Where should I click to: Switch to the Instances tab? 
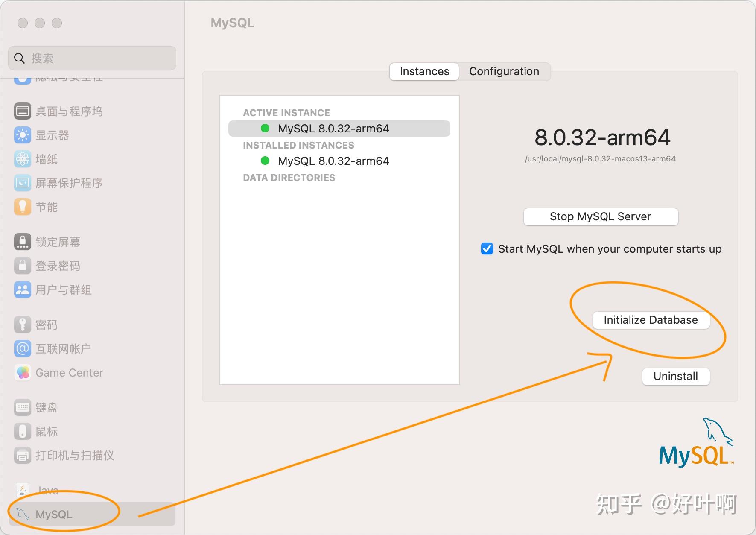pos(424,71)
